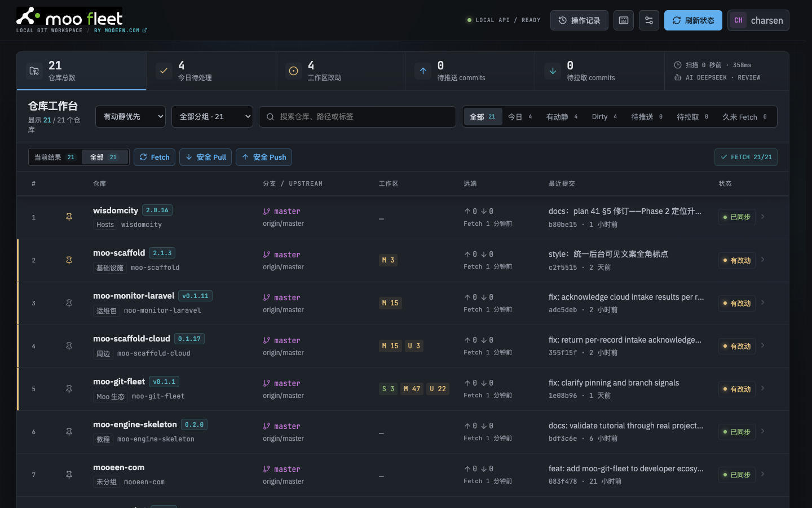Click the 2.0.16 version tag on wisdomcity
The width and height of the screenshot is (812, 508).
pyautogui.click(x=157, y=210)
